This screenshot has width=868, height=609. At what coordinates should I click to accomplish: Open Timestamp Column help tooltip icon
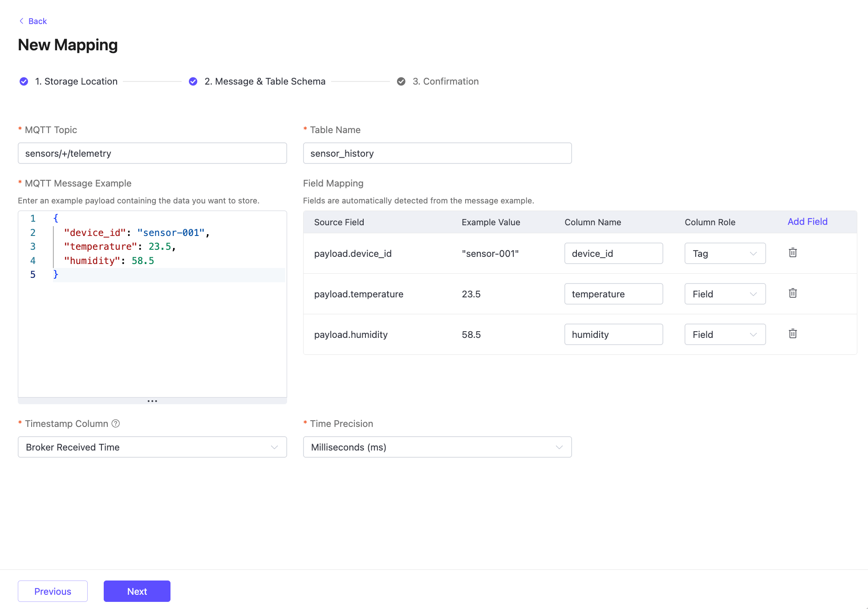(116, 423)
